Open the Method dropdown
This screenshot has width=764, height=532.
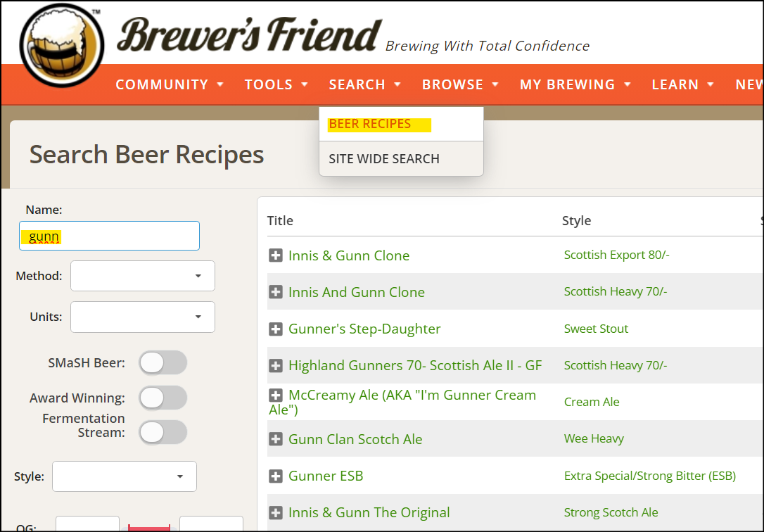pyautogui.click(x=143, y=276)
